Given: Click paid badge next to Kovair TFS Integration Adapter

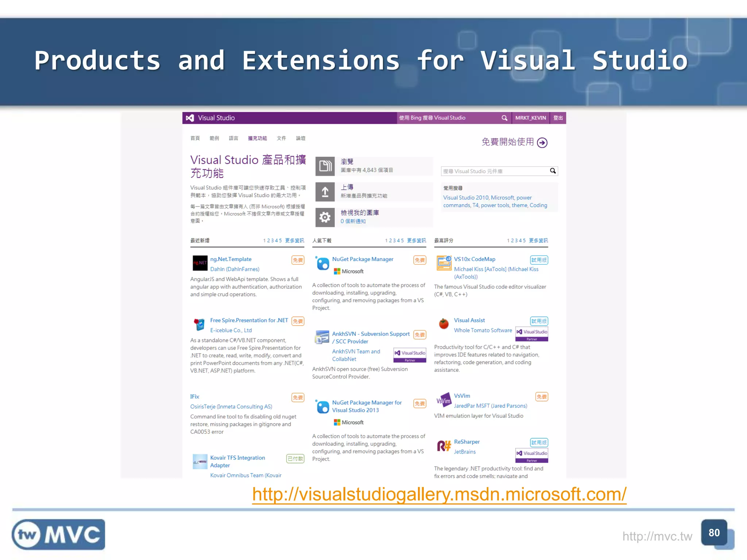Looking at the screenshot, I should pos(295,459).
